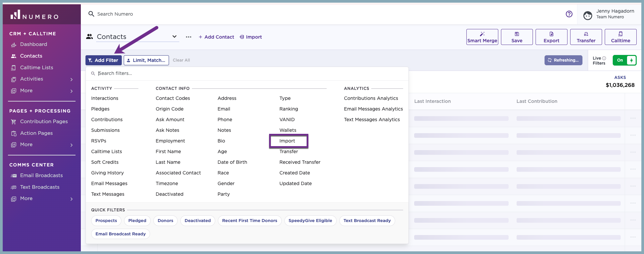Apply the SpeedyGive Eligible quick filter
644x254 pixels.
point(310,221)
